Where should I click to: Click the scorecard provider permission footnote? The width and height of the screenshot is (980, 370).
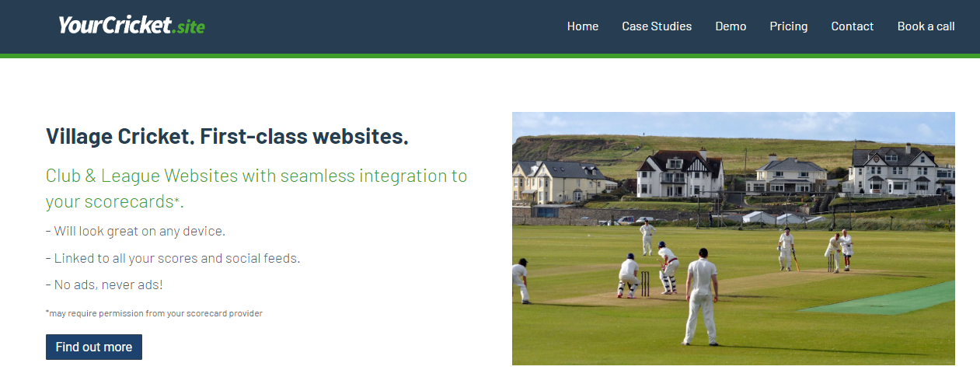tap(154, 313)
